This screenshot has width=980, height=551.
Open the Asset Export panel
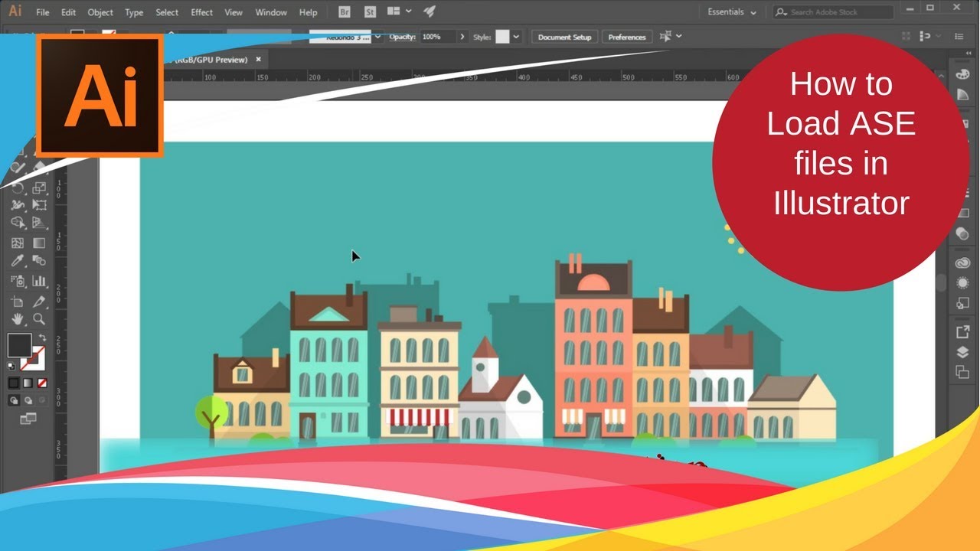(962, 332)
